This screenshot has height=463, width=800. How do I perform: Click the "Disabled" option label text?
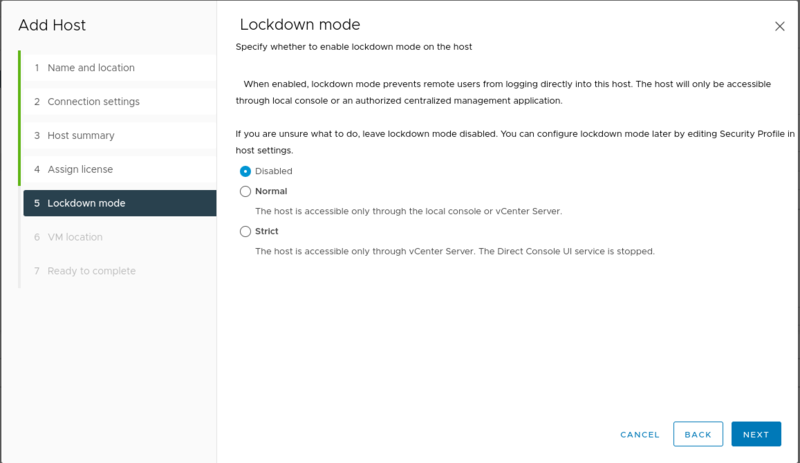tap(274, 171)
